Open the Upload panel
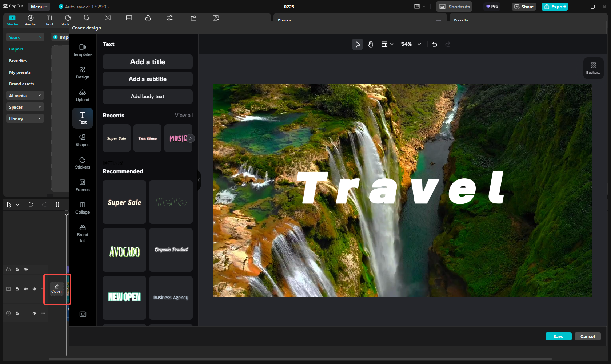This screenshot has height=364, width=611. point(83,95)
